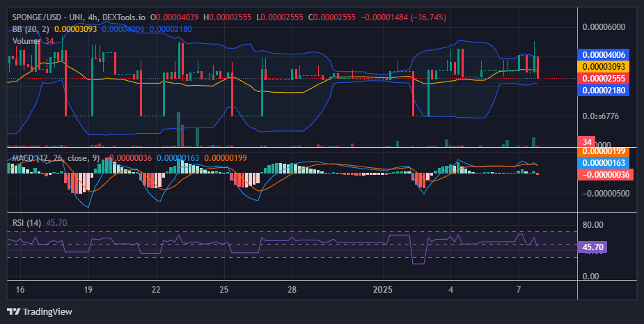Click the 4 date label on time axis
Screen dimensions: 644x324
[450, 290]
